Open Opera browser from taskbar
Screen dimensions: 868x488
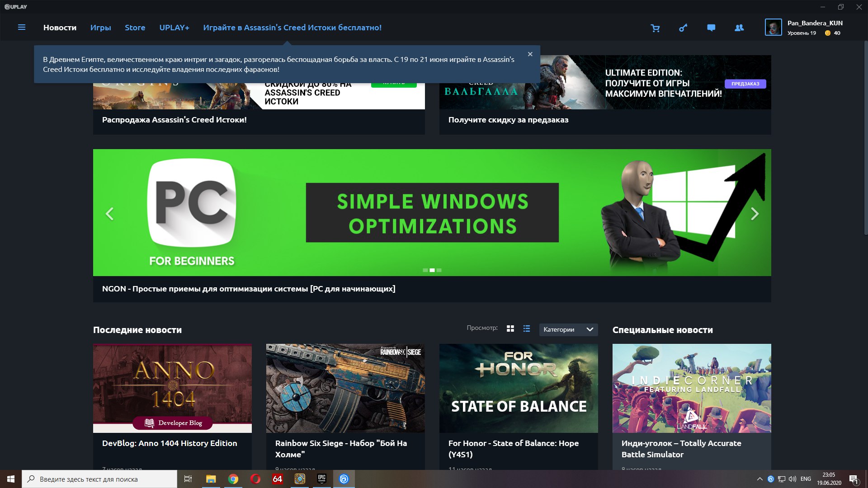[x=255, y=479]
